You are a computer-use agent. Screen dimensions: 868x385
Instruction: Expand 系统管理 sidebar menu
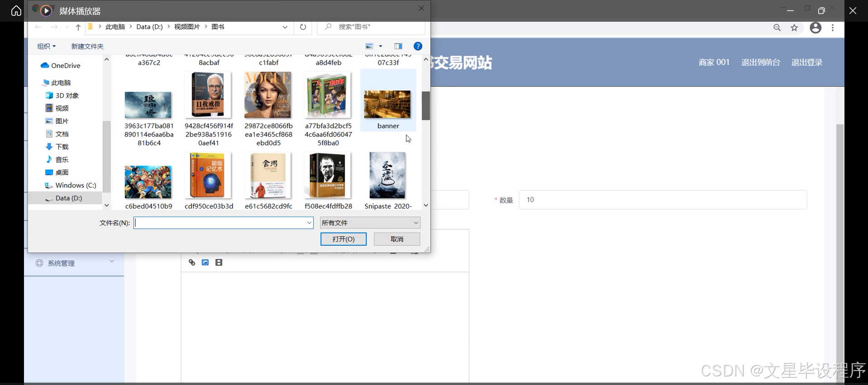(74, 263)
